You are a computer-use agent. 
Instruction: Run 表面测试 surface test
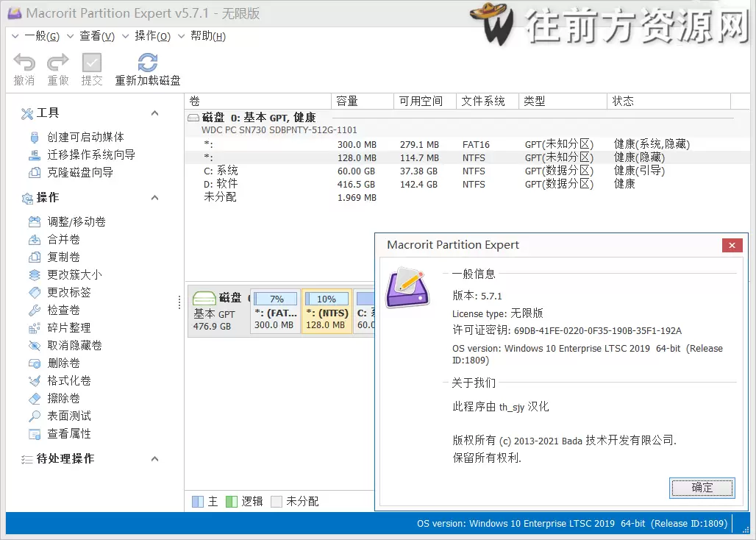click(x=69, y=416)
